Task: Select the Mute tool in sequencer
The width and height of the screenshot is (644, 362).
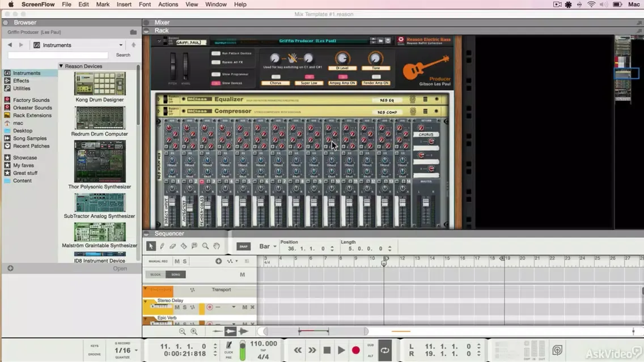Action: click(x=194, y=246)
